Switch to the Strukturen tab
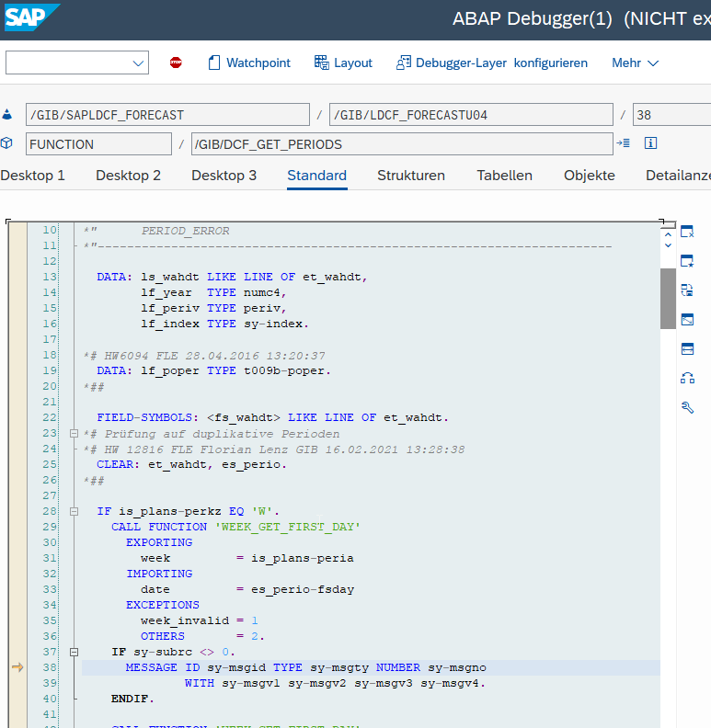711x728 pixels. (410, 176)
